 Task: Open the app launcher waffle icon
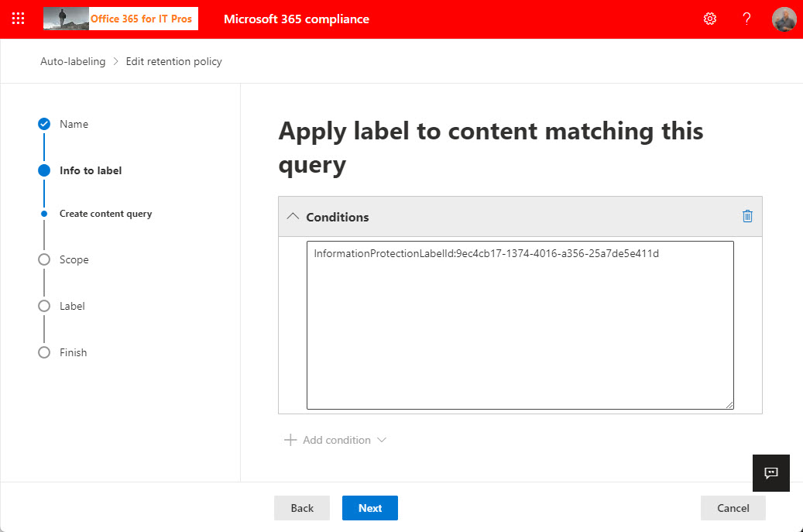pyautogui.click(x=19, y=19)
